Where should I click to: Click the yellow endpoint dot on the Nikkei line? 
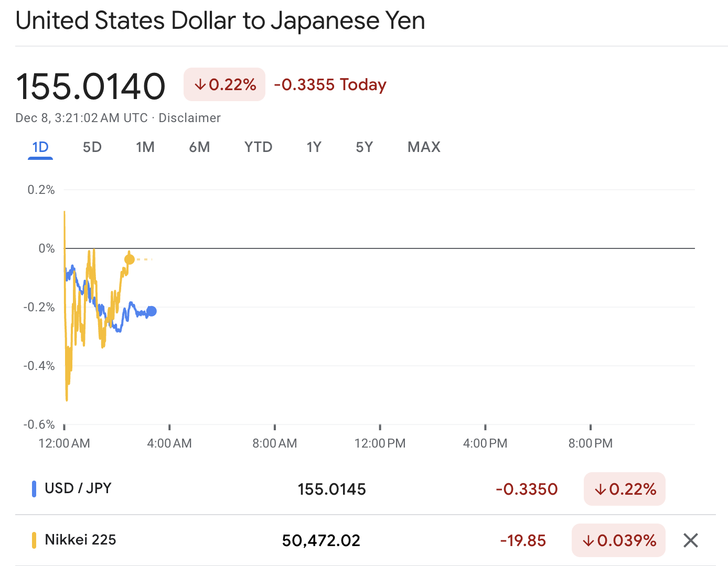(x=129, y=258)
